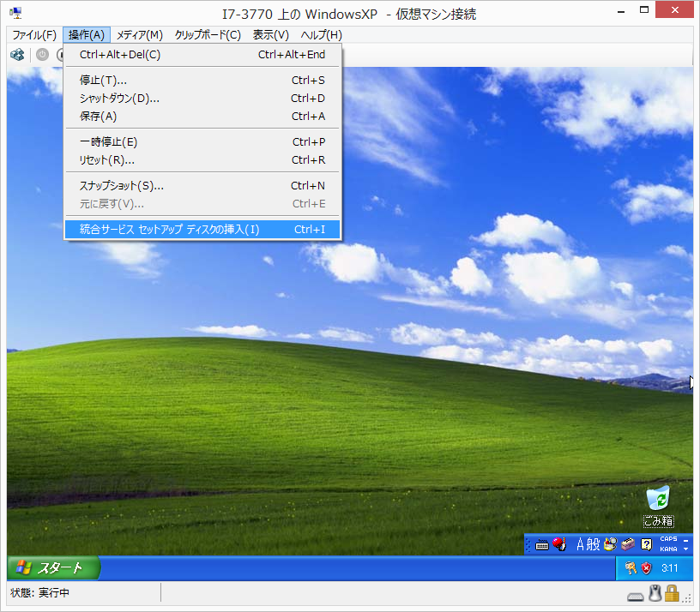Open the メディア(M) menu
This screenshot has height=612, width=700.
point(140,35)
